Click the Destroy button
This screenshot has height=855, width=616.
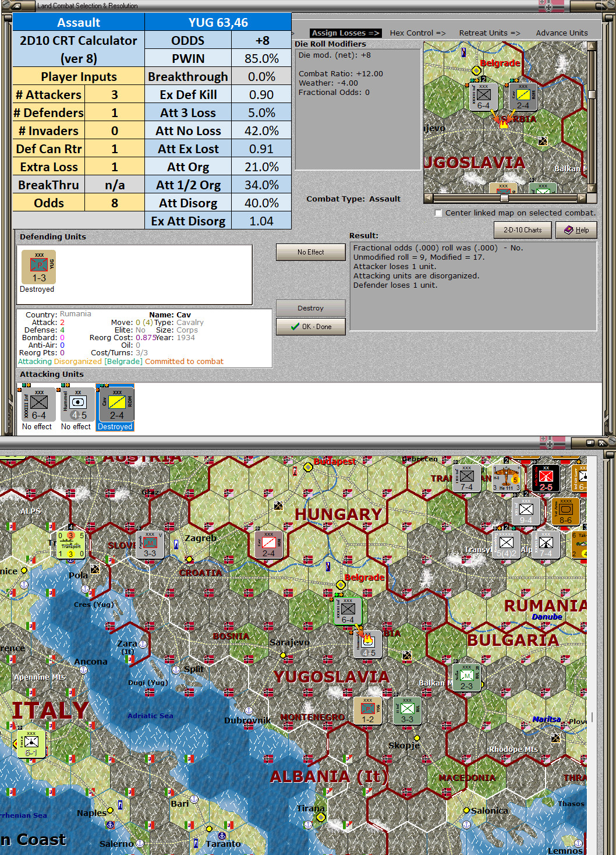coord(310,308)
